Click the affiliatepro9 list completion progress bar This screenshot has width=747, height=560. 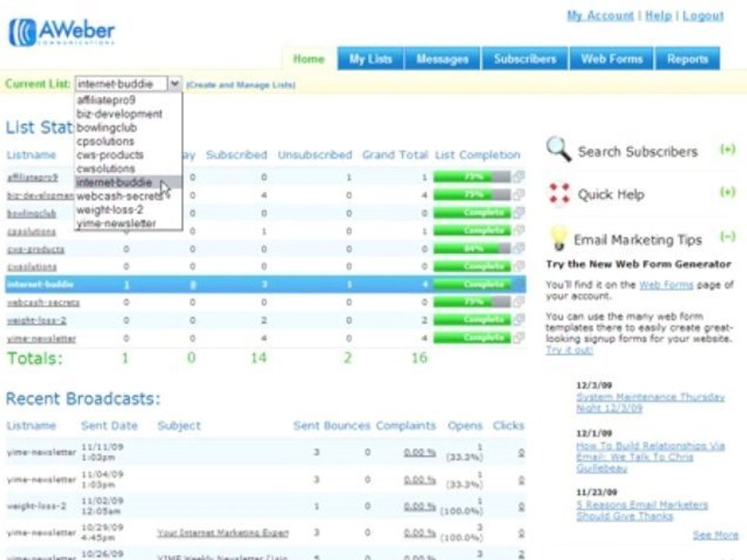tap(472, 177)
